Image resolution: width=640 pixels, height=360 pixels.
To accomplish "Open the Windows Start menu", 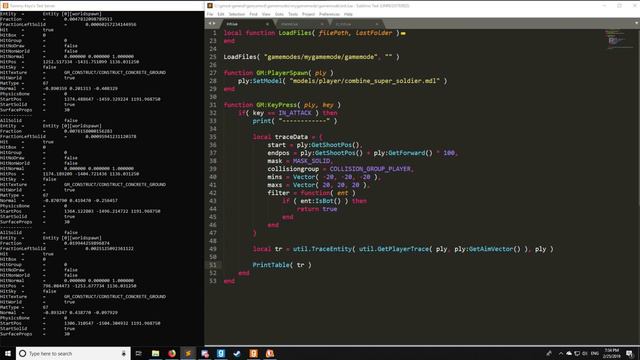I will coord(8,353).
